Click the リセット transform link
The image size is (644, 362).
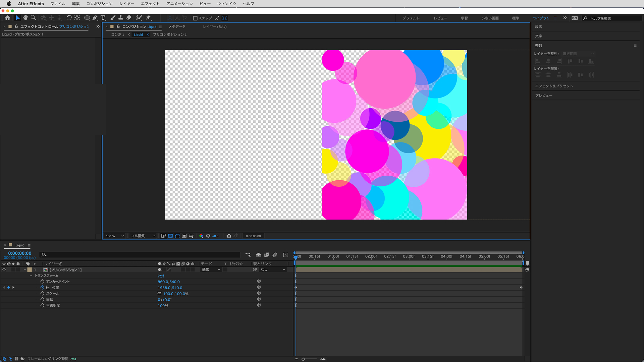click(x=161, y=276)
